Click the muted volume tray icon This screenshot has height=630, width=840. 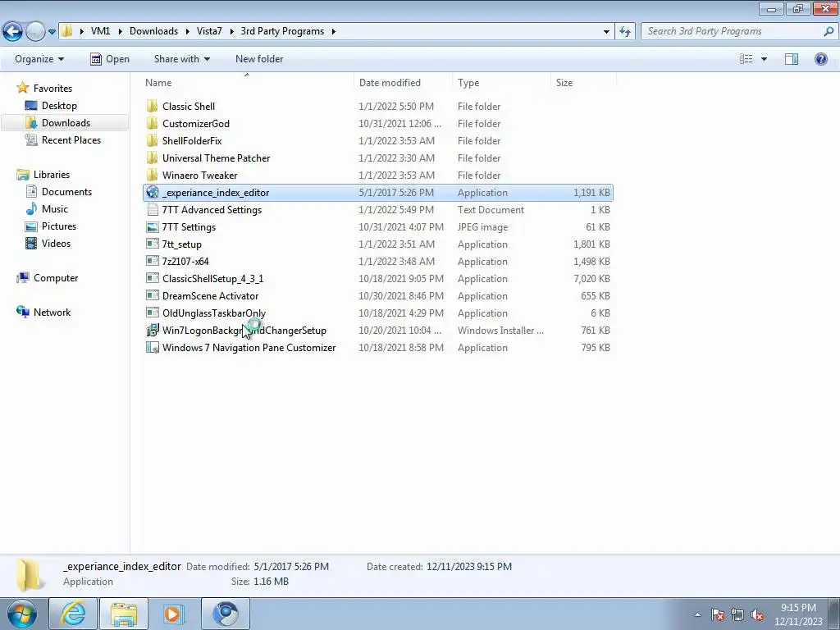[757, 615]
